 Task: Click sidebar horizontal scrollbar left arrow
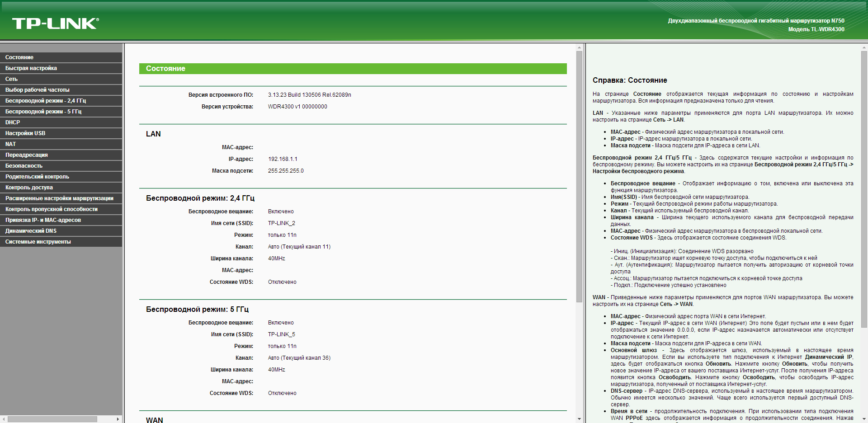[x=4, y=419]
